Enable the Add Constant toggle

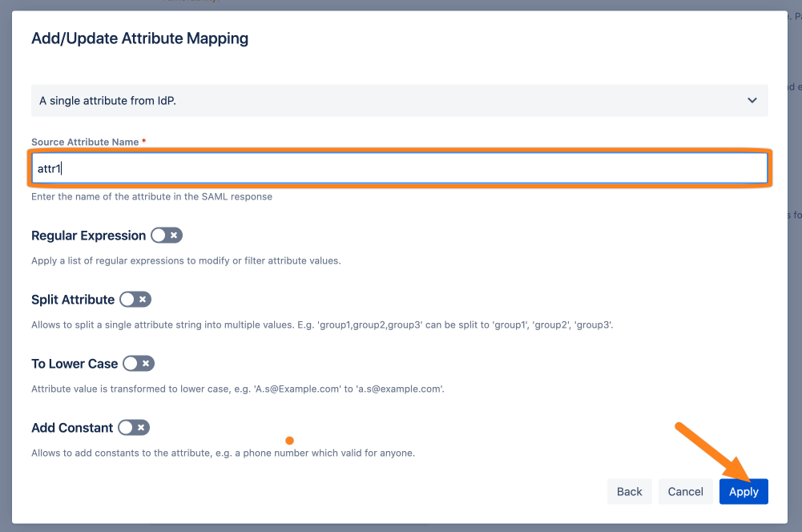click(133, 428)
